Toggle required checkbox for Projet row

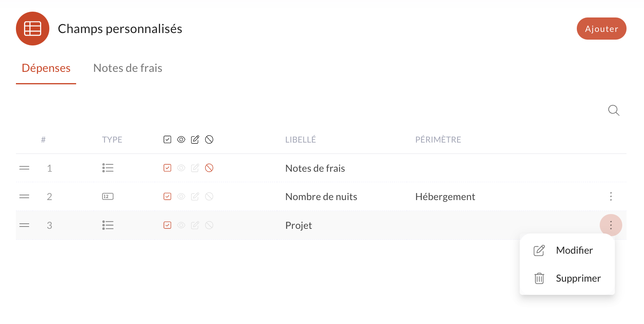pos(167,225)
